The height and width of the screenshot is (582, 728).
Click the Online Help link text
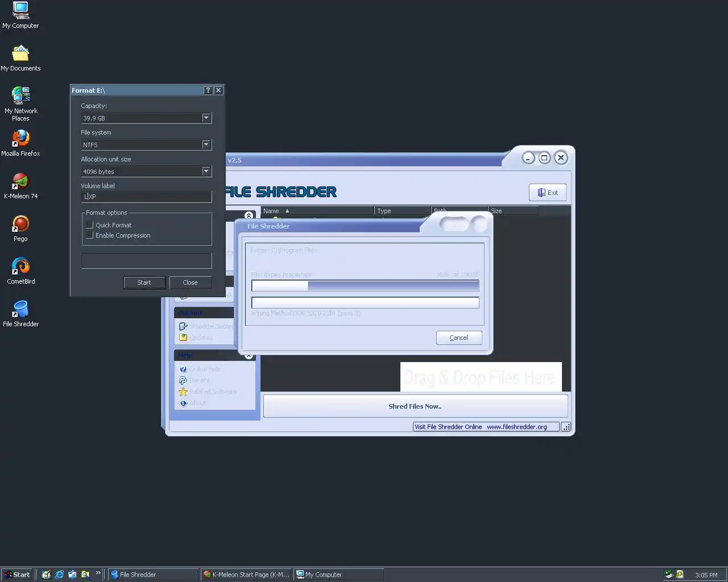pos(205,369)
